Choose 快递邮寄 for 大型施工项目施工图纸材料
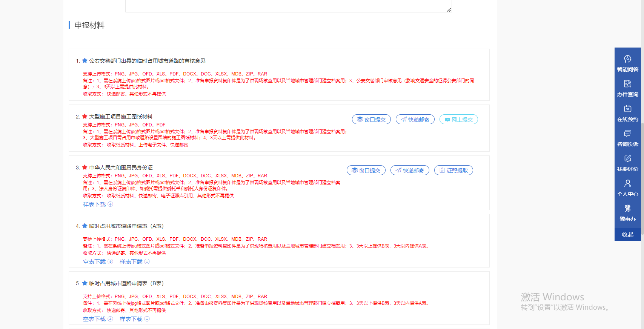The image size is (644, 329). point(415,120)
